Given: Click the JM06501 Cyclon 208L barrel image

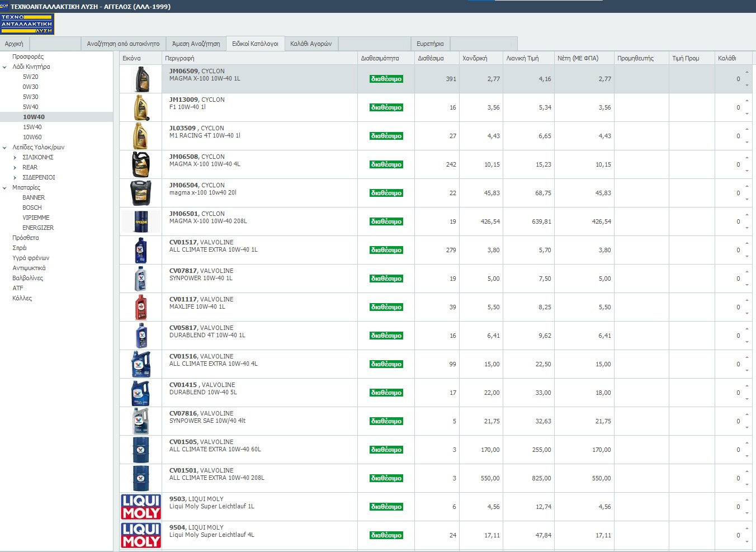Looking at the screenshot, I should tap(141, 221).
